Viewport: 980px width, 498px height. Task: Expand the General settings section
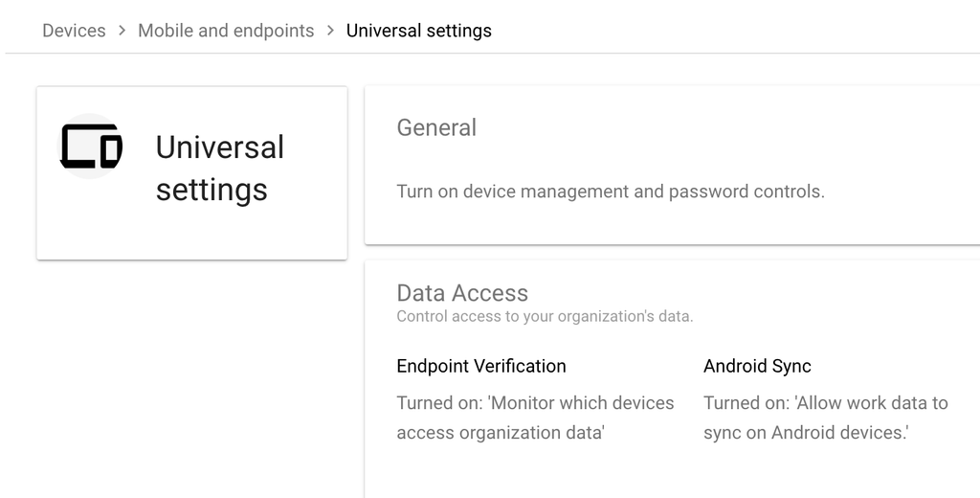(436, 127)
